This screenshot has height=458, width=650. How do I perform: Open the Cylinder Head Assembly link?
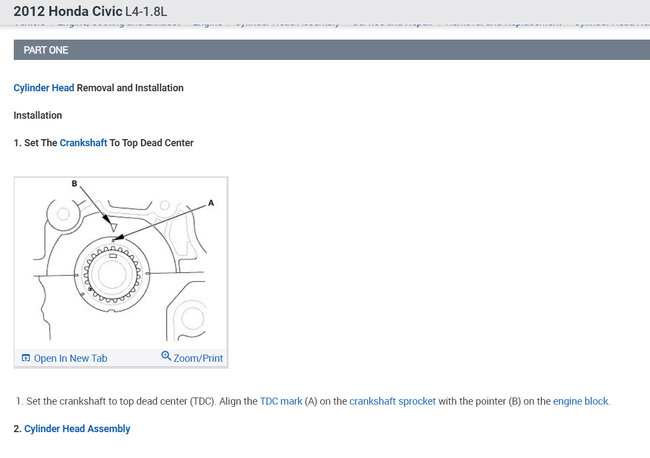[x=77, y=429]
